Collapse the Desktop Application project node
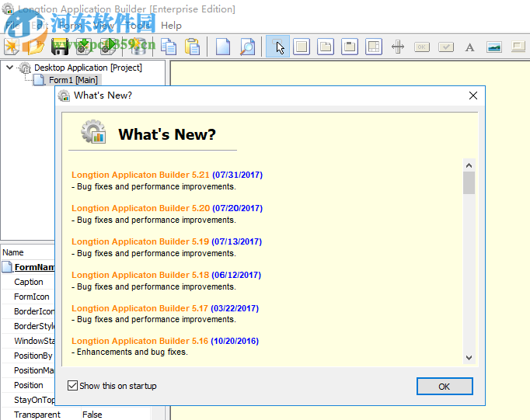The height and width of the screenshot is (420, 530). (x=9, y=68)
